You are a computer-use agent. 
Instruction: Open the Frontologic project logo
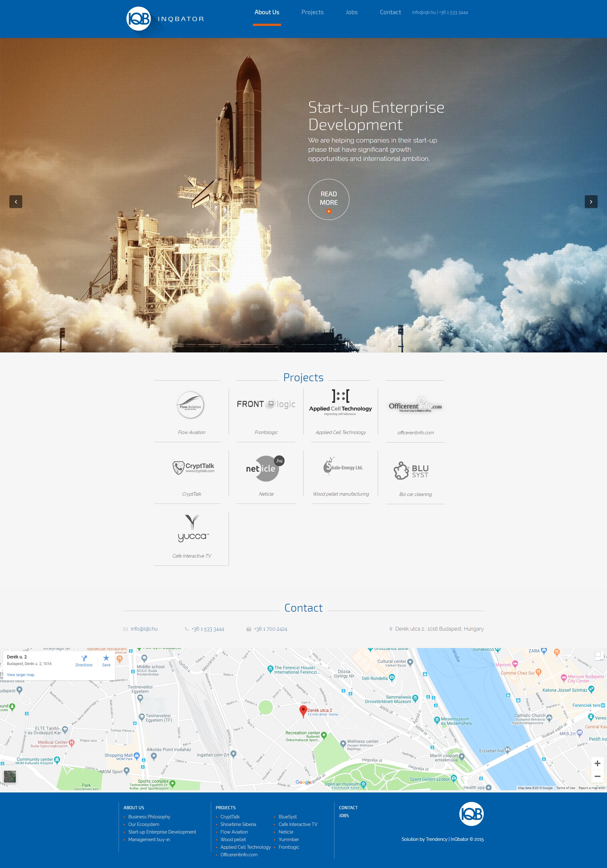pyautogui.click(x=266, y=404)
